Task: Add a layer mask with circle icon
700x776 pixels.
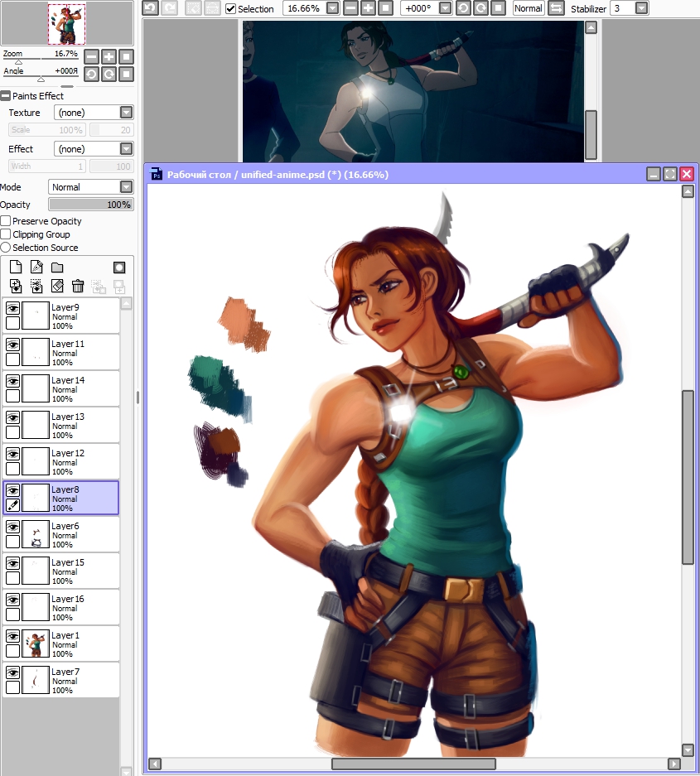Action: point(119,268)
